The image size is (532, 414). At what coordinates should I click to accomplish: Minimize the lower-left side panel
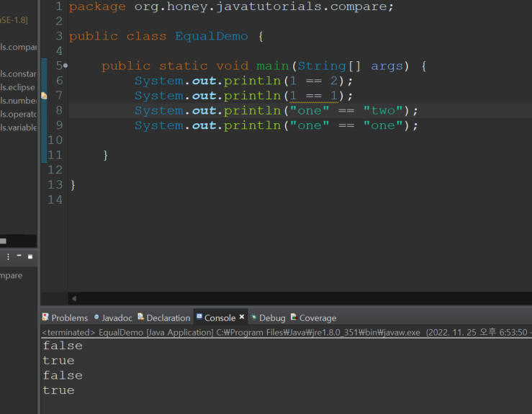(x=19, y=255)
